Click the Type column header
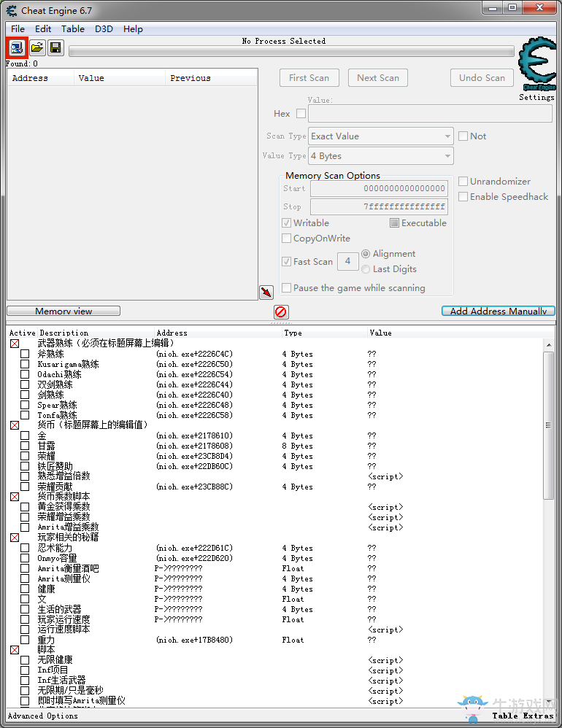The image size is (562, 728). (293, 333)
